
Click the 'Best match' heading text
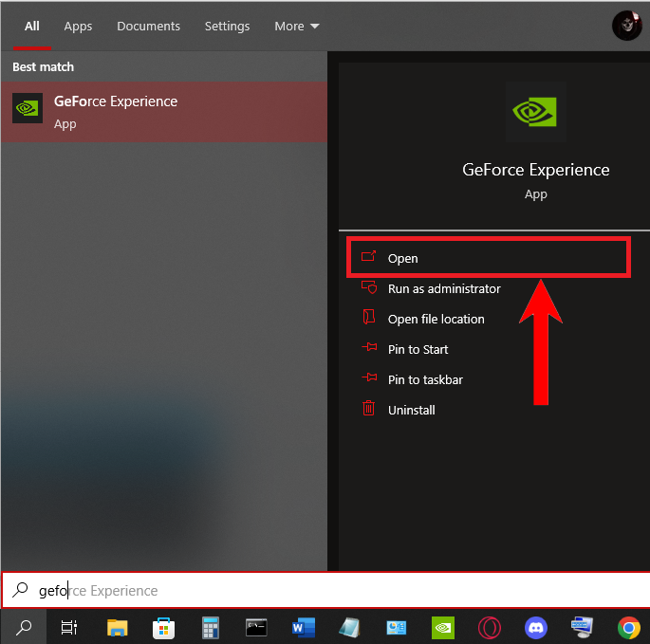[43, 66]
